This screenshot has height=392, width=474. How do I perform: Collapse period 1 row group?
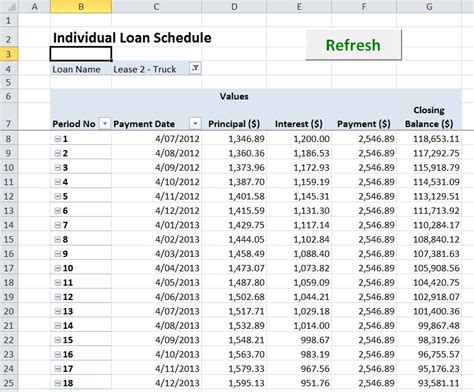(x=58, y=139)
